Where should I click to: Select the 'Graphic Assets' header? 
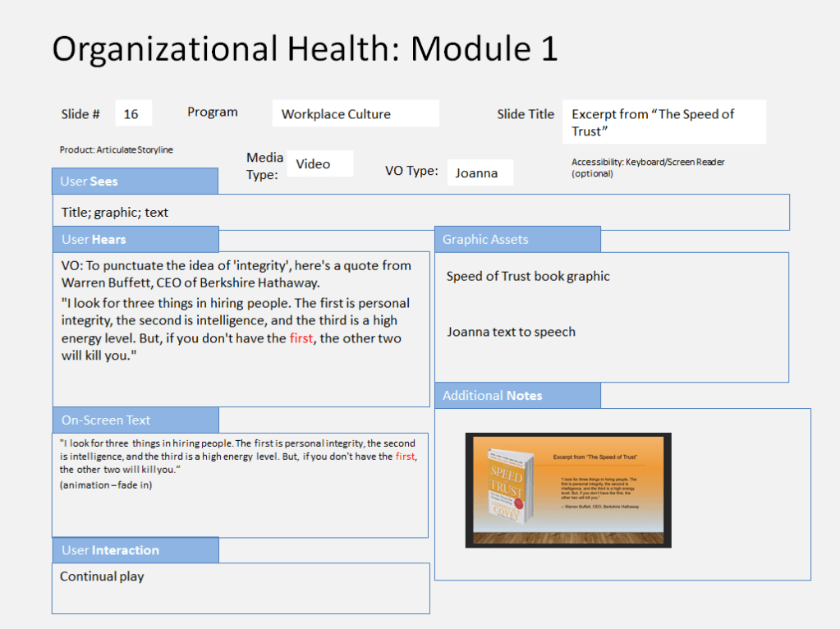tap(517, 240)
